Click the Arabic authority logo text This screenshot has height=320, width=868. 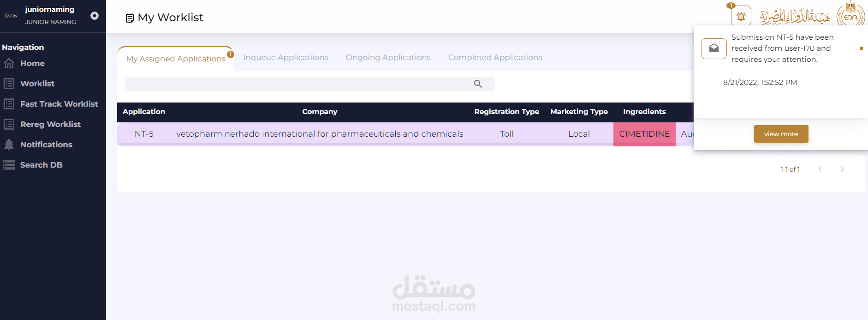(x=795, y=16)
